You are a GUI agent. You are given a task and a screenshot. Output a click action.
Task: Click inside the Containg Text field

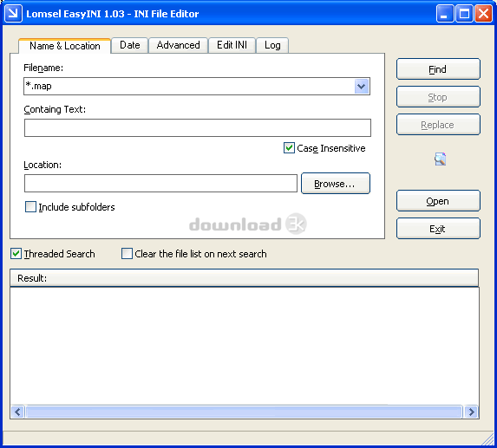[x=198, y=128]
